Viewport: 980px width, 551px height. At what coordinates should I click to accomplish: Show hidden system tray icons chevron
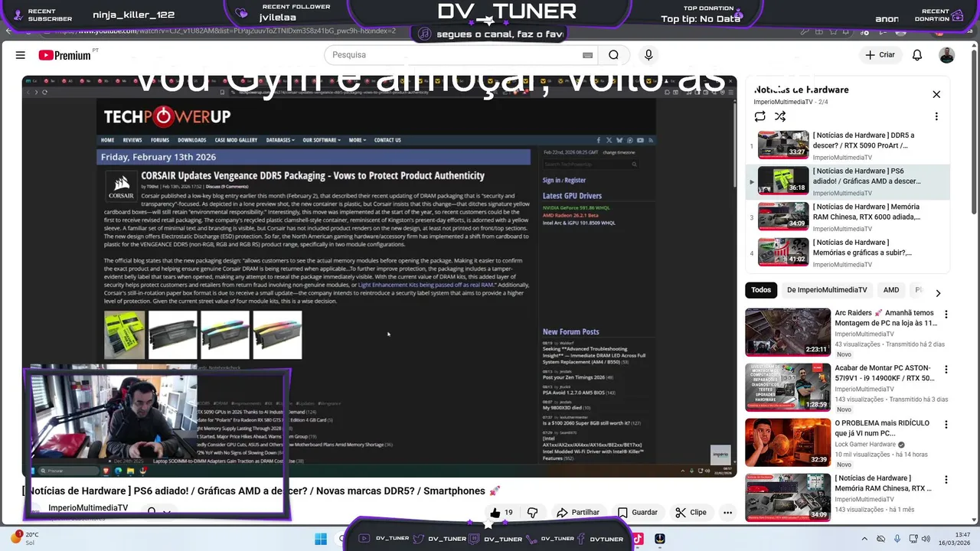click(x=865, y=539)
